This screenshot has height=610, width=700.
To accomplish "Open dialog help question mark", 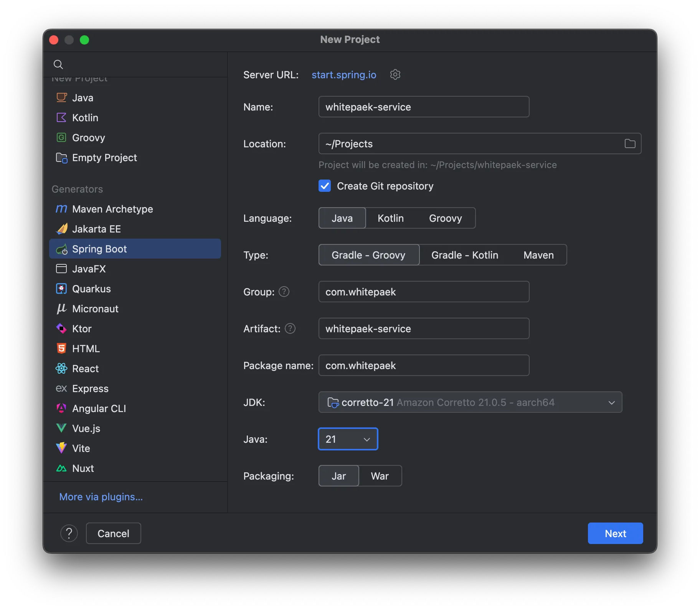I will coord(69,533).
